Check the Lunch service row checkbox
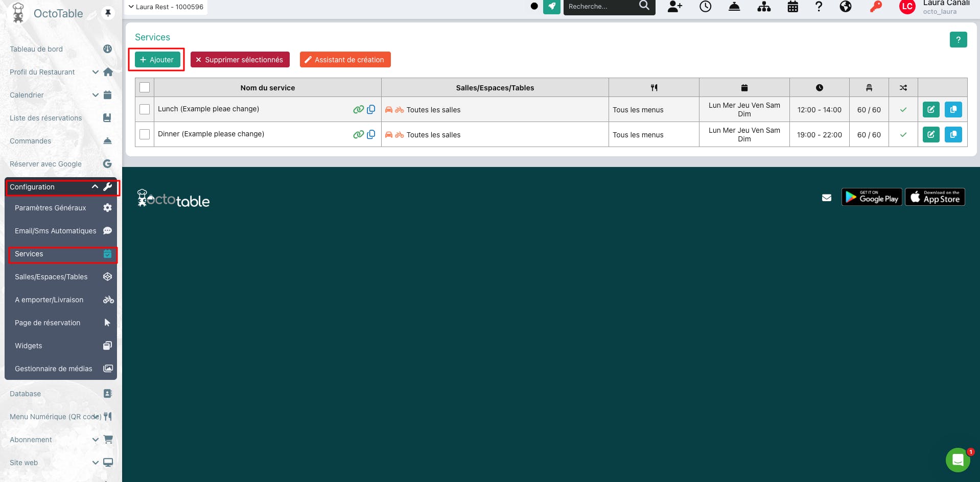Screen dimensions: 980x482 coord(145,109)
